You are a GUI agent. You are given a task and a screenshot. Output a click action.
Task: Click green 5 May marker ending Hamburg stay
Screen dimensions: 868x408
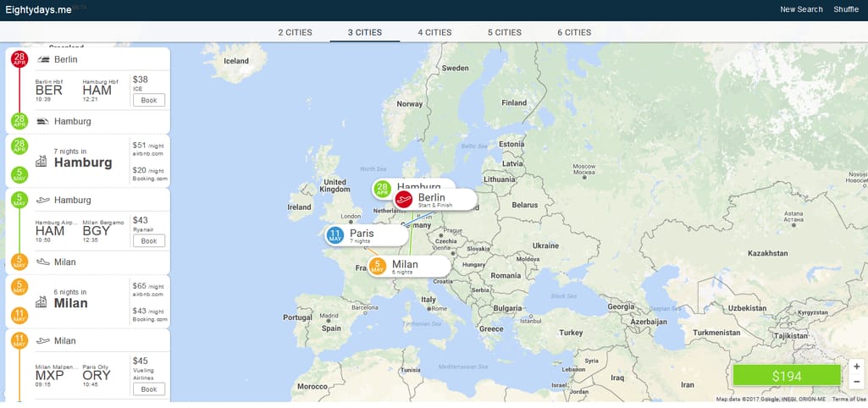[19, 175]
